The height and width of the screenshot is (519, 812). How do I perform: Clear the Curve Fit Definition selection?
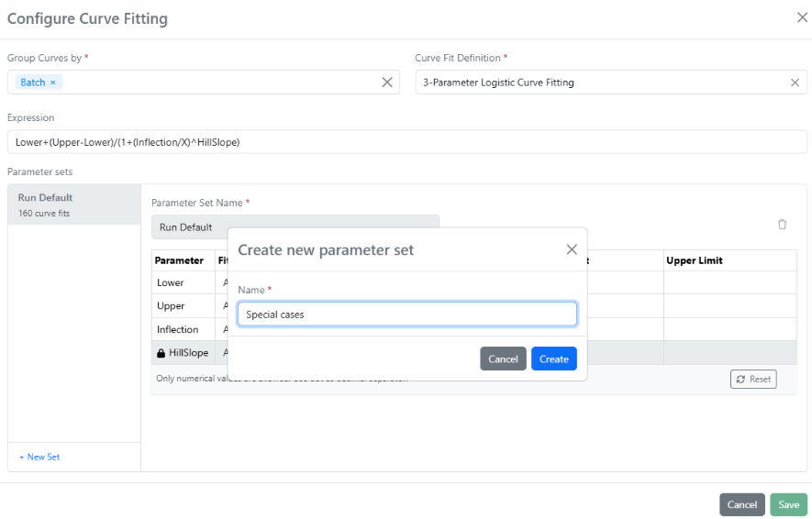pos(795,83)
